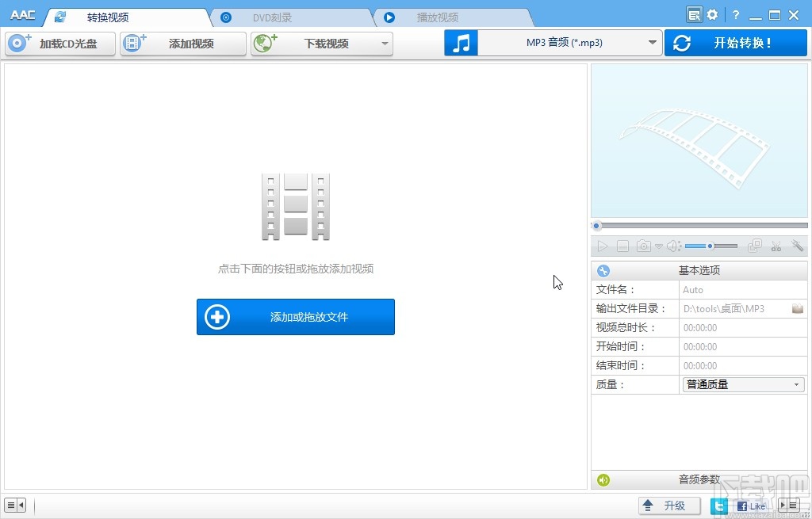Open the wrench settings tool
The image size is (812, 519).
797,246
